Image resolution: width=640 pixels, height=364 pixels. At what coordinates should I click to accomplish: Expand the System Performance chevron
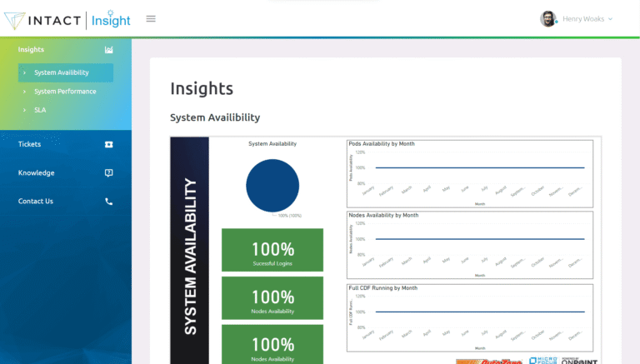[25, 92]
